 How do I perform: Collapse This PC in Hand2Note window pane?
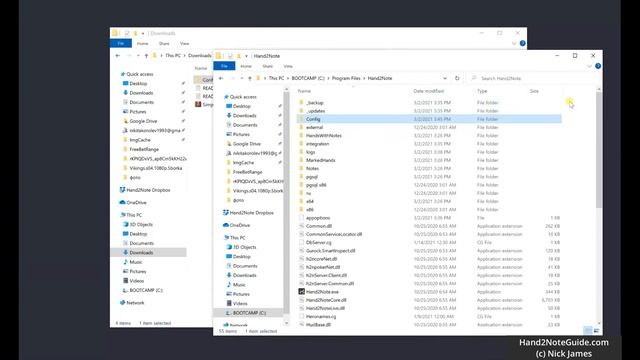(x=226, y=238)
